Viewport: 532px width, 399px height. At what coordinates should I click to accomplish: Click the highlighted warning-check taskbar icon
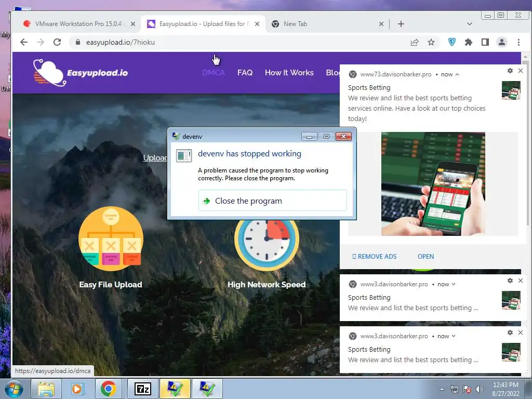pos(175,389)
